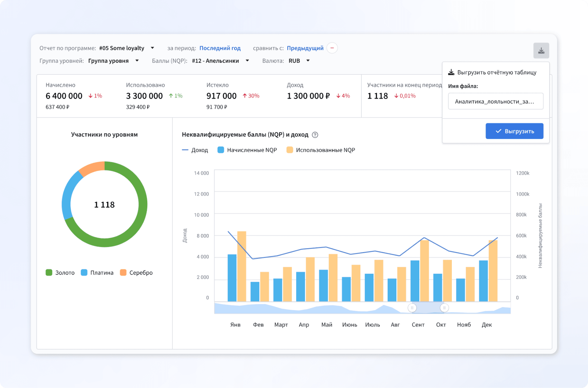Click the download icon button at top right
The width and height of the screenshot is (588, 388).
541,51
